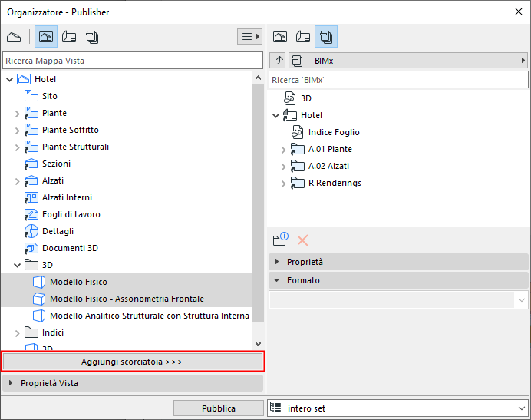Viewport: 531px width, 420px height.
Task: Expand the Alzati folder in left tree
Action: pyautogui.click(x=18, y=182)
